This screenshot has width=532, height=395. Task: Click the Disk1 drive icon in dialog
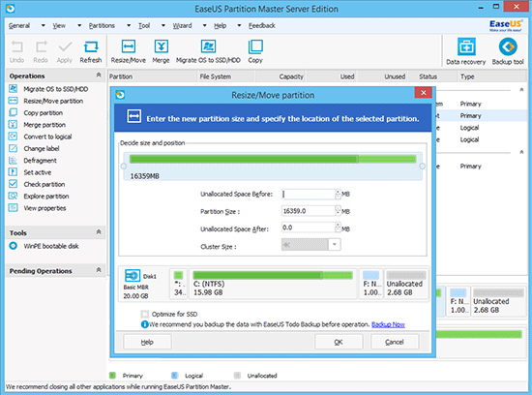pos(132,276)
